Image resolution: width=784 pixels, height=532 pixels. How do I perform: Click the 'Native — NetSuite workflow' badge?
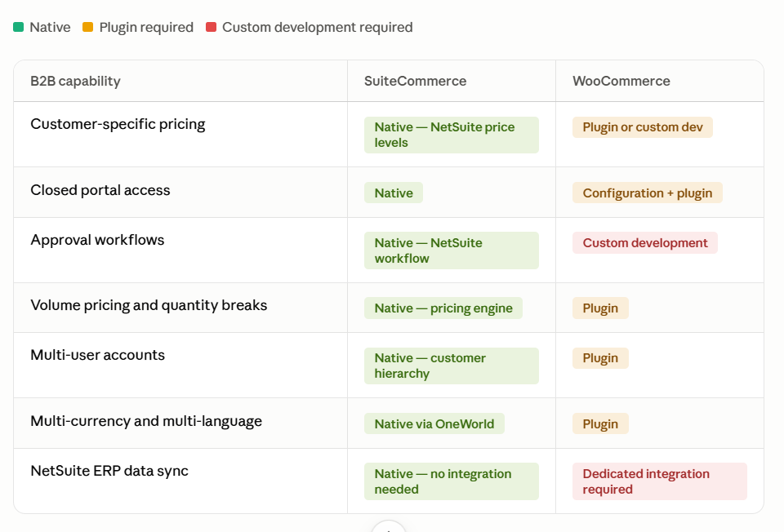tap(452, 250)
